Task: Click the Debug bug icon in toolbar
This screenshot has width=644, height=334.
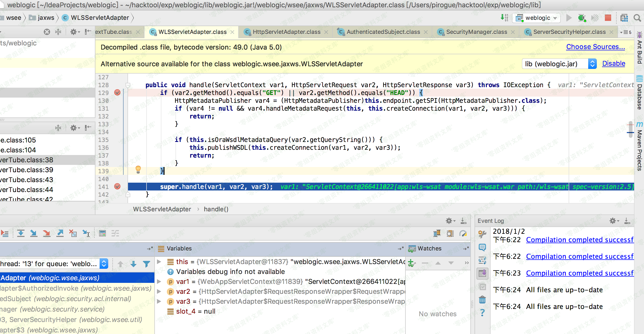Action: click(582, 18)
